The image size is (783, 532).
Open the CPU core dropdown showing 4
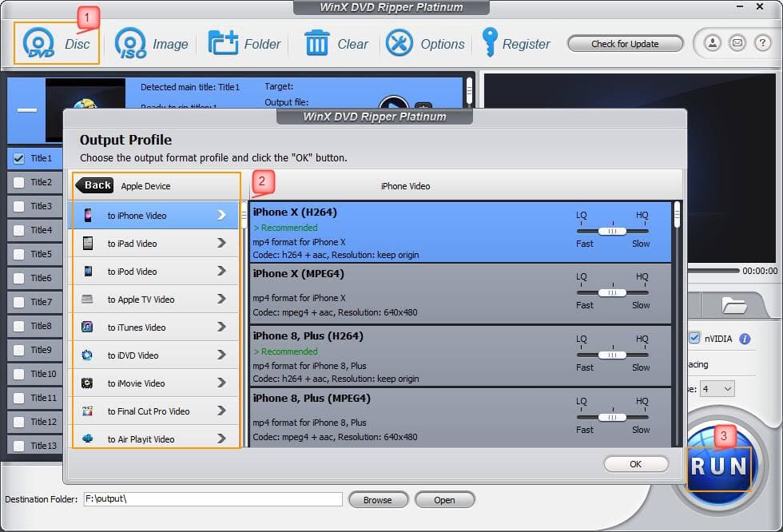click(x=717, y=389)
